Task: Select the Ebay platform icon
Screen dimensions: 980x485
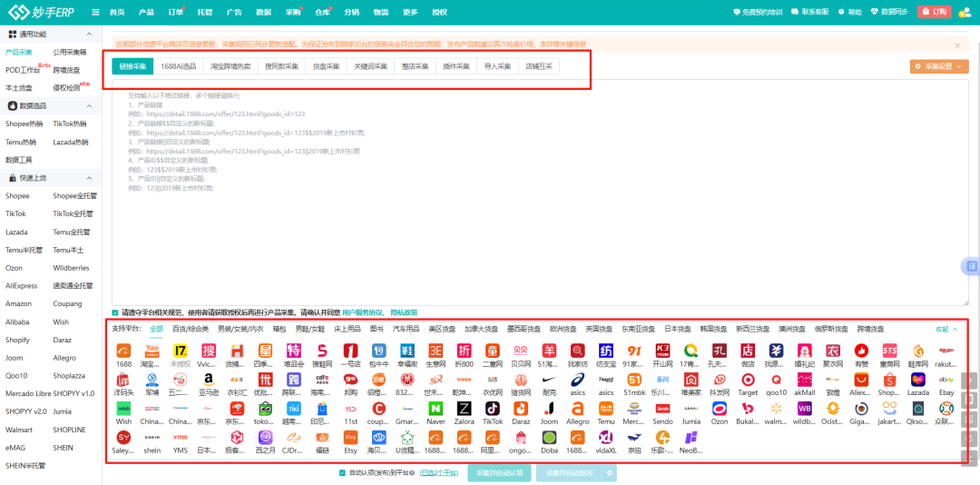Action: coord(946,380)
